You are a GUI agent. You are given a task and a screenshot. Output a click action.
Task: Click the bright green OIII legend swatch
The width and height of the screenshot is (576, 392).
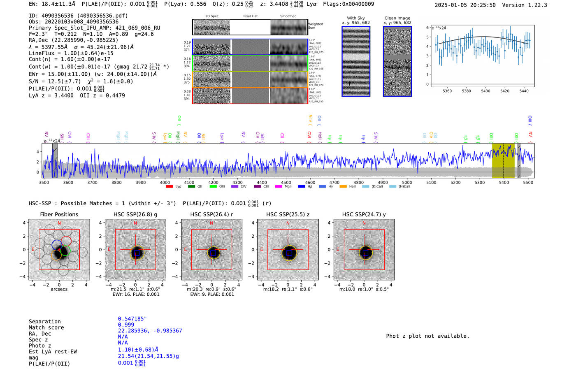tap(213, 187)
